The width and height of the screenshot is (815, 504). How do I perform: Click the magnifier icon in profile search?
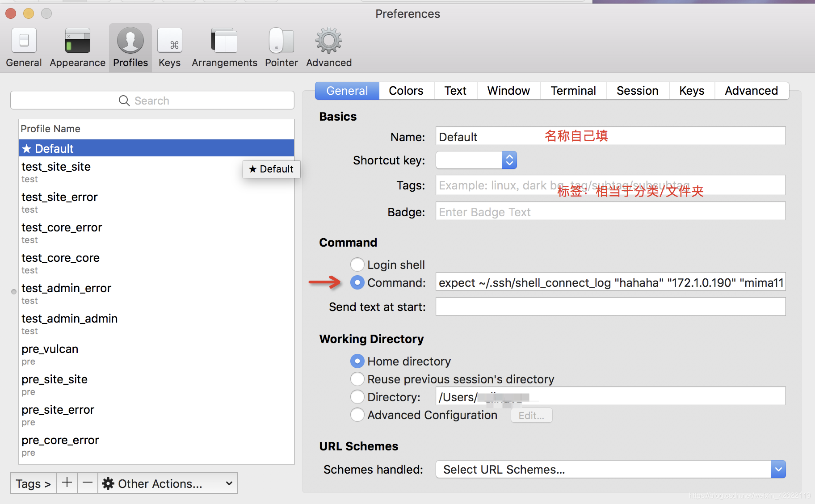(124, 101)
